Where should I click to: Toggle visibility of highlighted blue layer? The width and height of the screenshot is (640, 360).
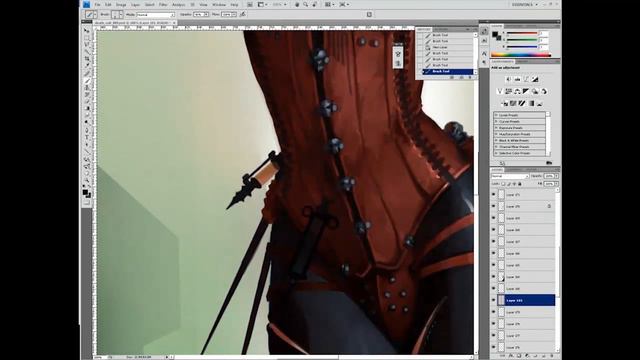tap(493, 300)
